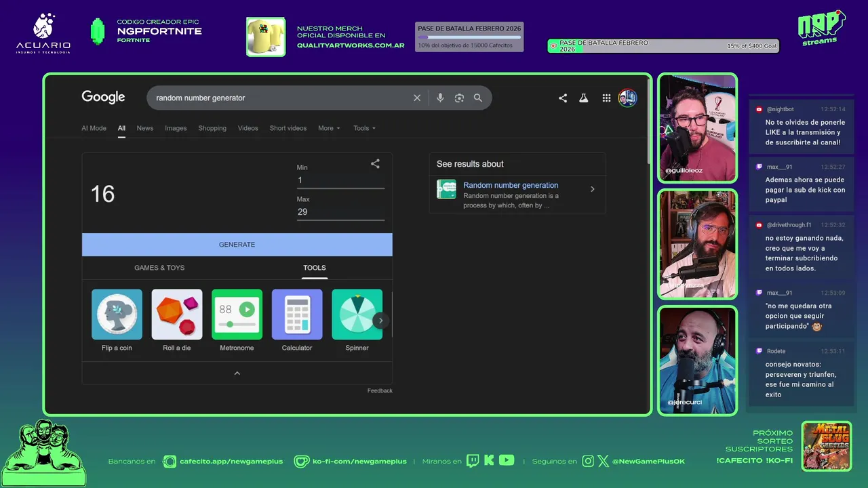Click the Instagram icon in footer

coord(588,461)
